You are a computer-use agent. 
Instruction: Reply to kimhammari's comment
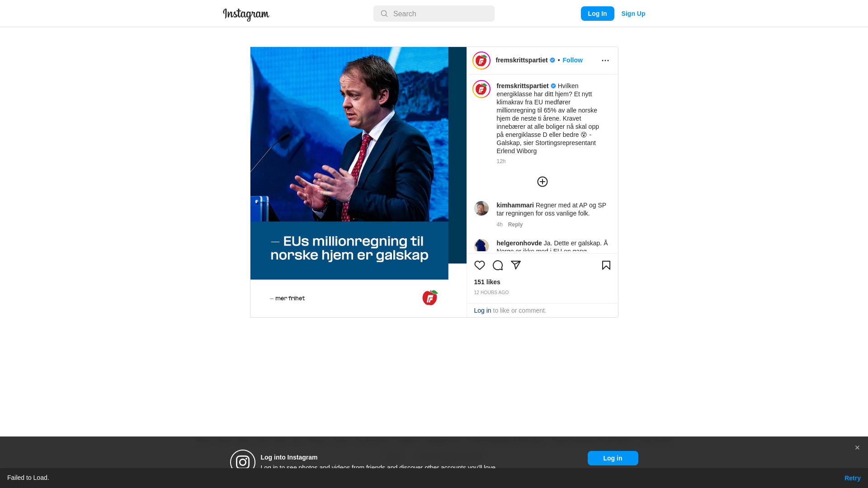(515, 225)
